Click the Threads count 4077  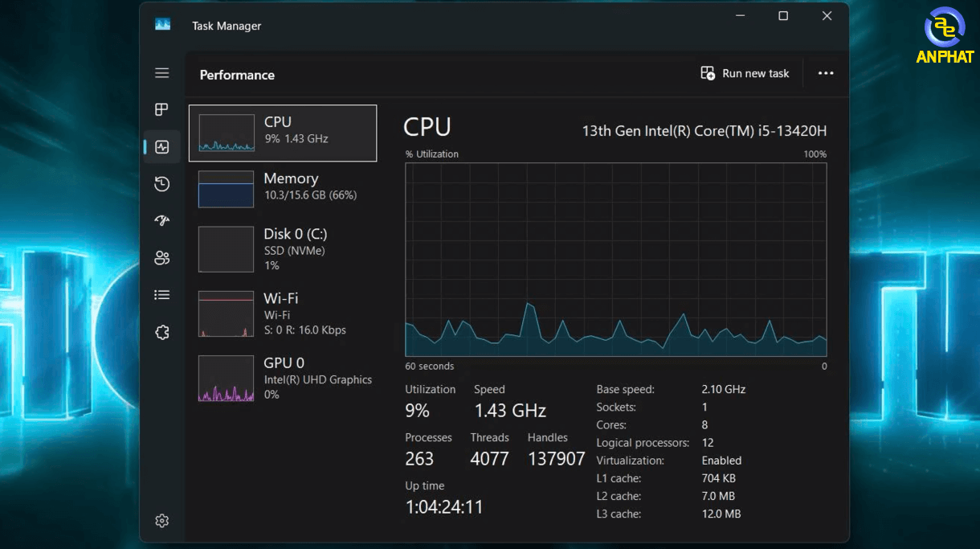pos(490,459)
